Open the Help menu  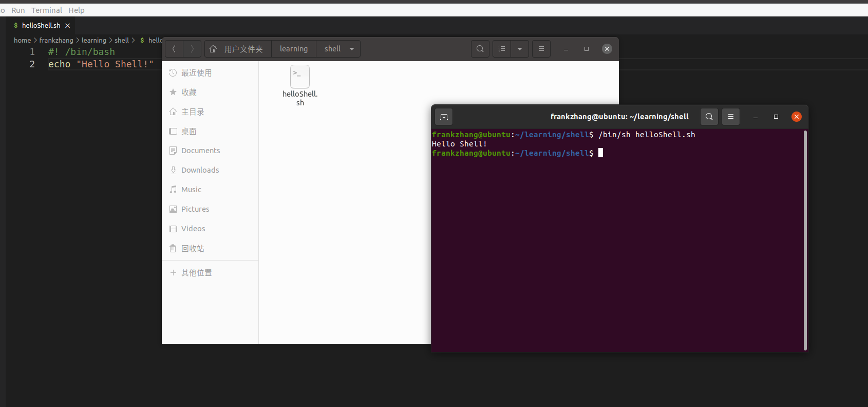[x=77, y=10]
